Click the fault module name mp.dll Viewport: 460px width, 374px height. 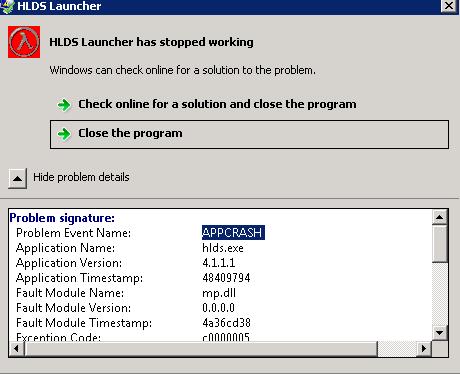point(219,293)
